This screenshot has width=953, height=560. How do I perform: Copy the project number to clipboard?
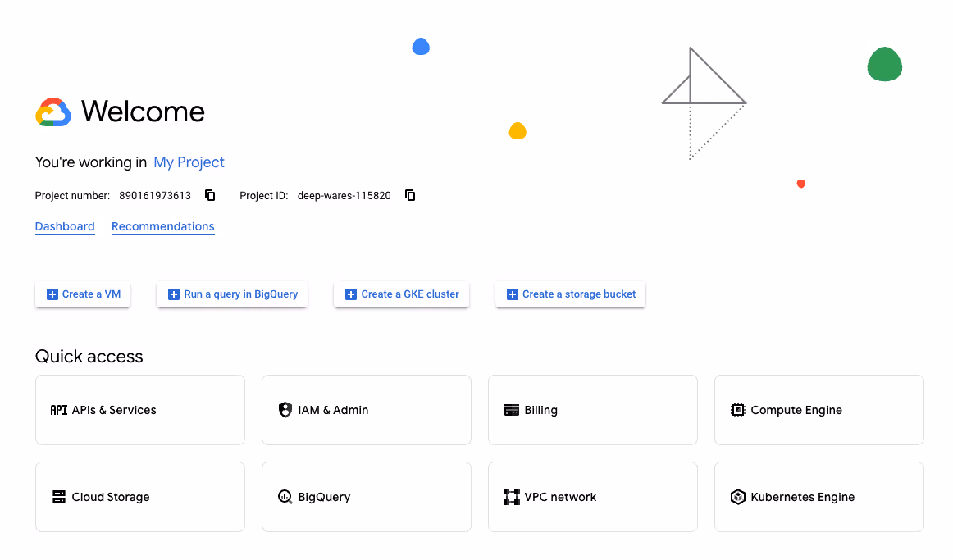(210, 195)
